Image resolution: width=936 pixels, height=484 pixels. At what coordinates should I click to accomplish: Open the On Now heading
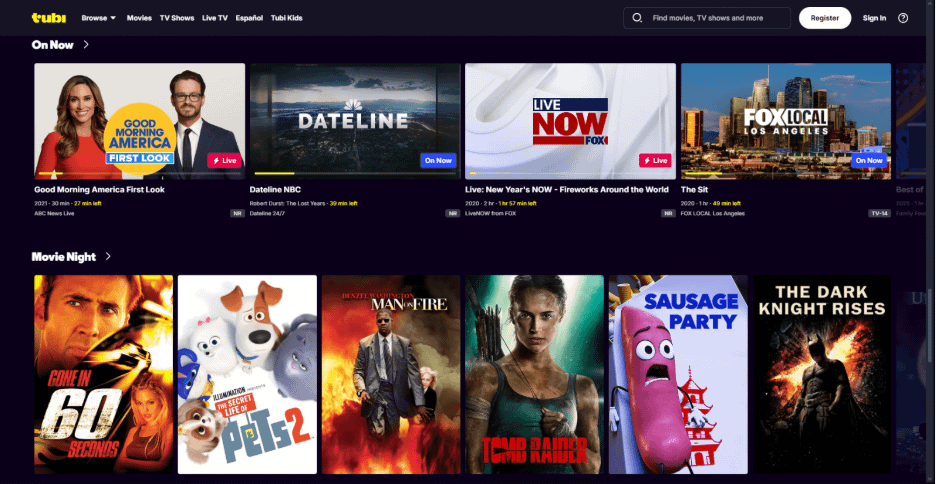[53, 44]
